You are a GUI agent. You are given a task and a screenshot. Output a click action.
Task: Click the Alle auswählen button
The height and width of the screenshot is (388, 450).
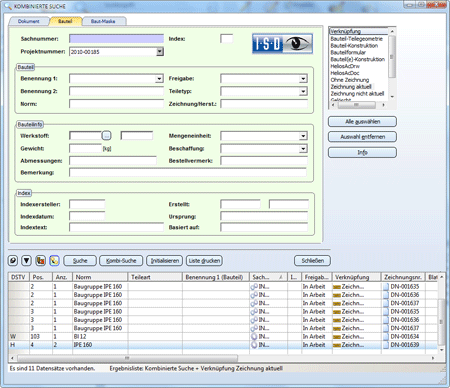tap(362, 121)
